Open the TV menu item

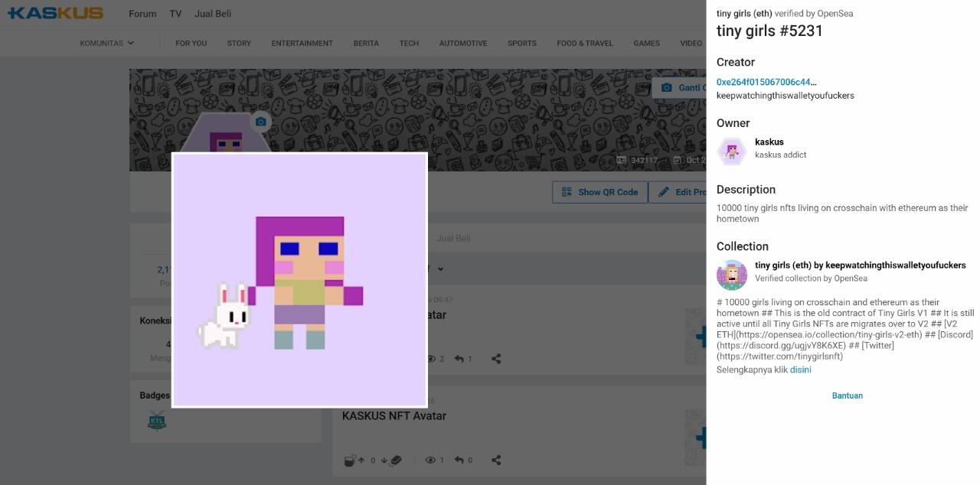point(175,14)
